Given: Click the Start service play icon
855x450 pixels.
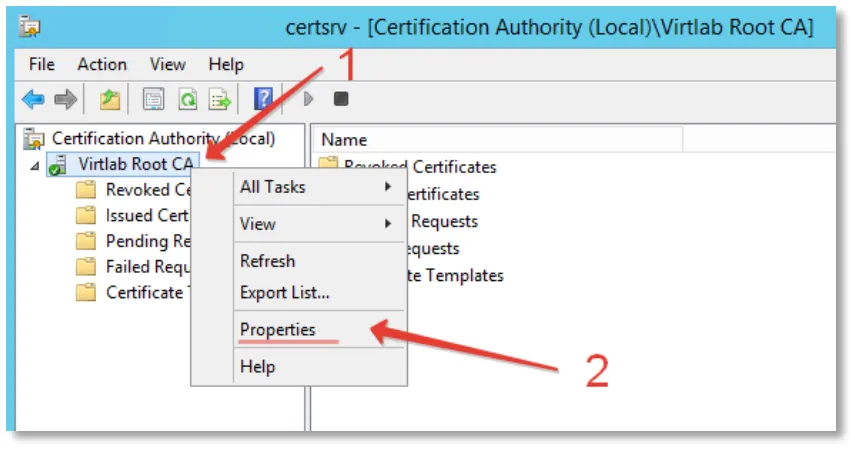Looking at the screenshot, I should click(x=309, y=99).
